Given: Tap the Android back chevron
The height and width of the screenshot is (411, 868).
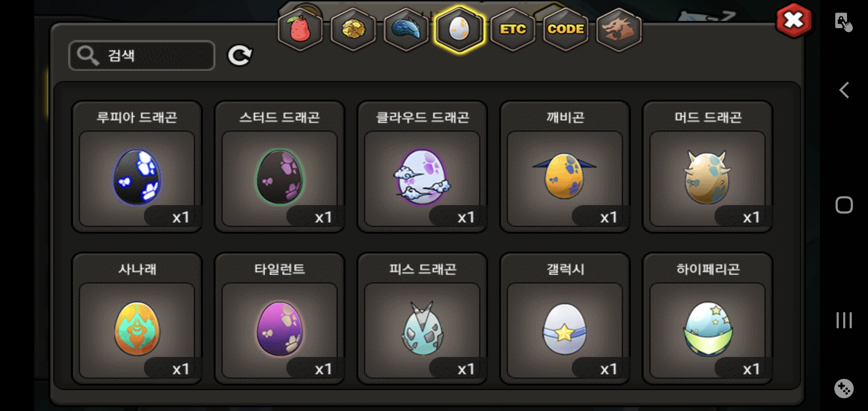Looking at the screenshot, I should [x=844, y=90].
